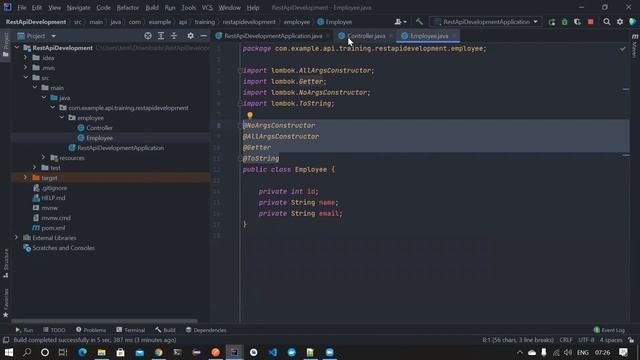Image resolution: width=640 pixels, height=360 pixels.
Task: Open the File menu
Action: pyautogui.click(x=22, y=8)
